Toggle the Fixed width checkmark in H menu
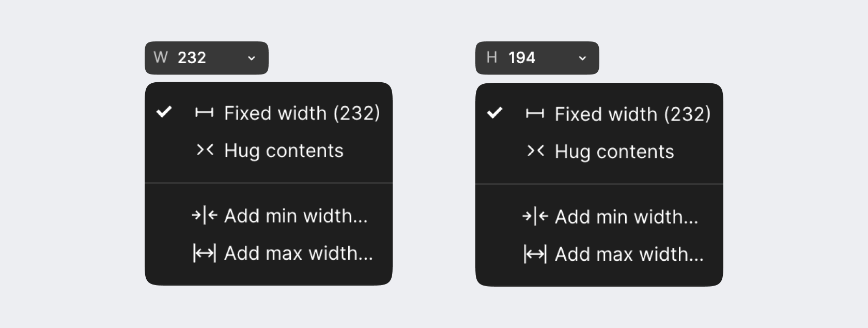This screenshot has height=328, width=868. pyautogui.click(x=495, y=113)
